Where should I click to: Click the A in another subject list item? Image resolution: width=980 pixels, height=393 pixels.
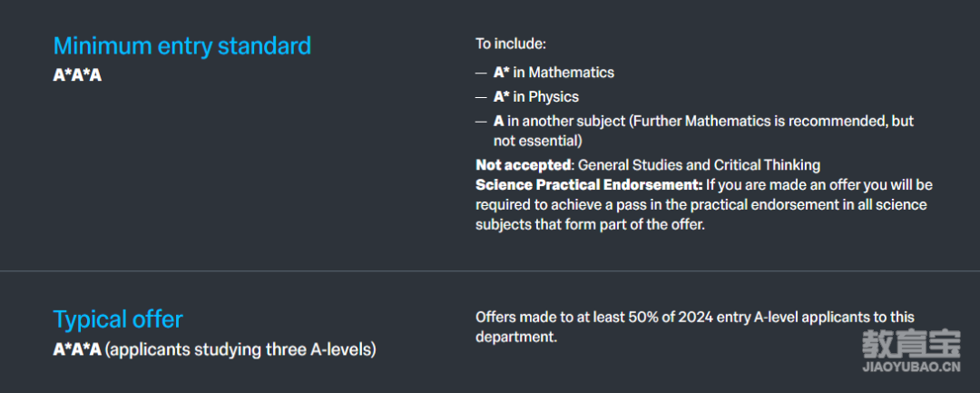(704, 132)
